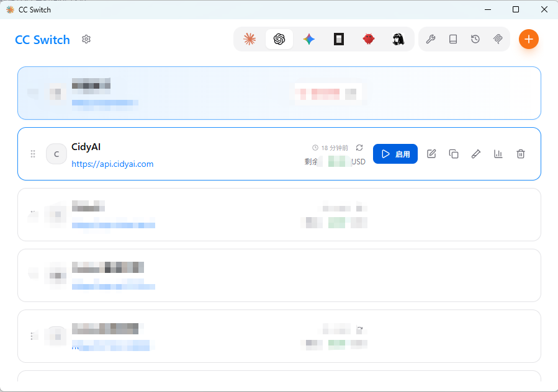Add a new provider with orange plus button
Screen dimensions: 558x392
pyautogui.click(x=528, y=39)
